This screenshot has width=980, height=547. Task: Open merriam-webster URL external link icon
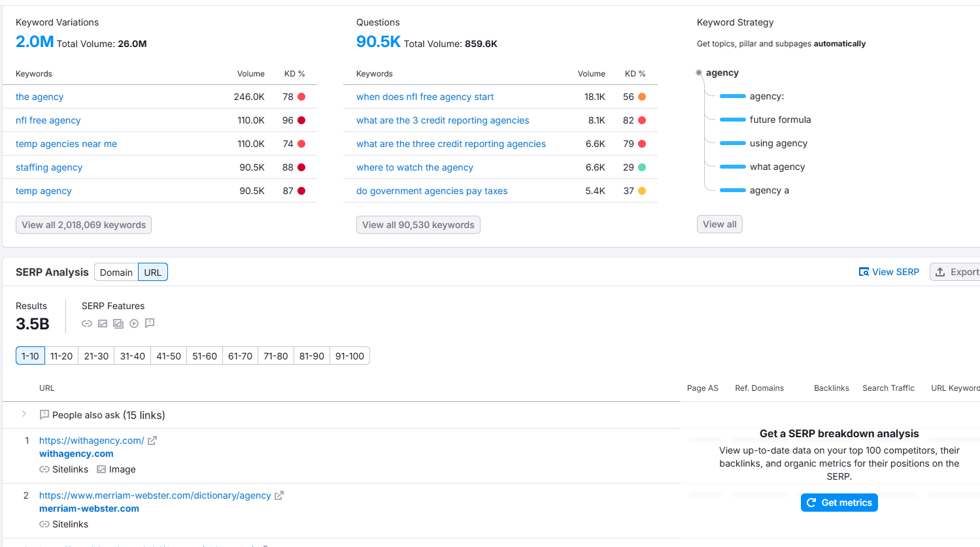[279, 495]
